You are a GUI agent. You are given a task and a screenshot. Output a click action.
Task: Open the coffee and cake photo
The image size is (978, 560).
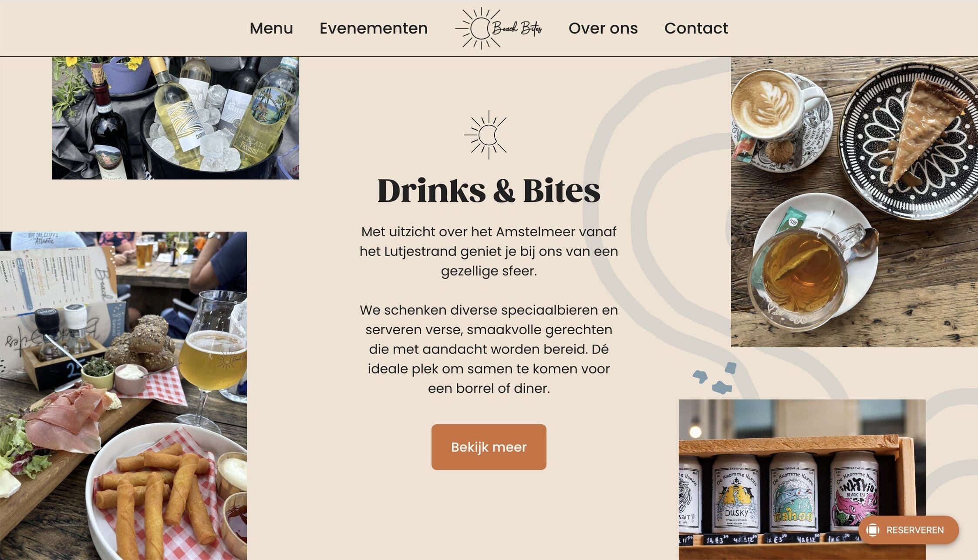click(x=854, y=202)
